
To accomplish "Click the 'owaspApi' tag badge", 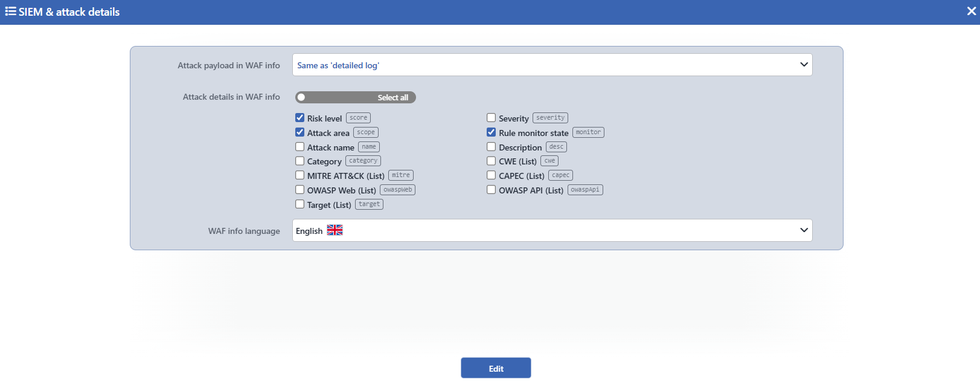I will click(585, 190).
